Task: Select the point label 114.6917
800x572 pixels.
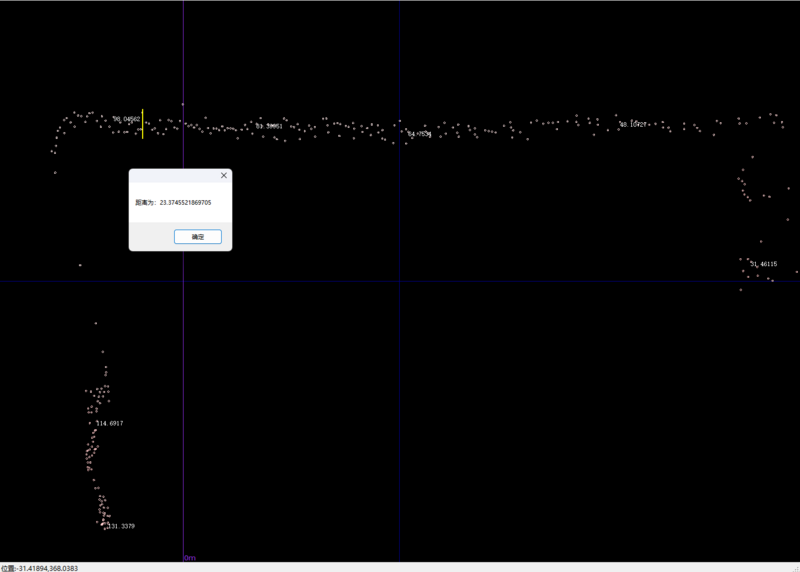Action: coord(110,424)
